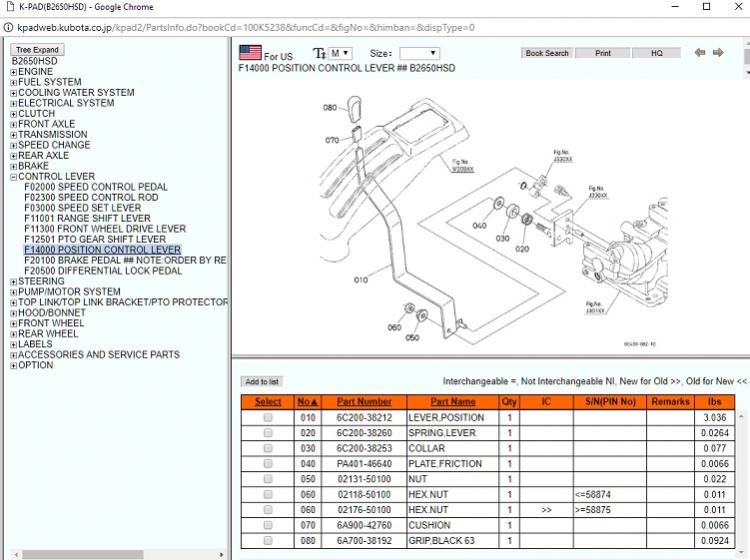The image size is (750, 560).
Task: Click the REAR WHEEL tree label
Action: [x=48, y=334]
